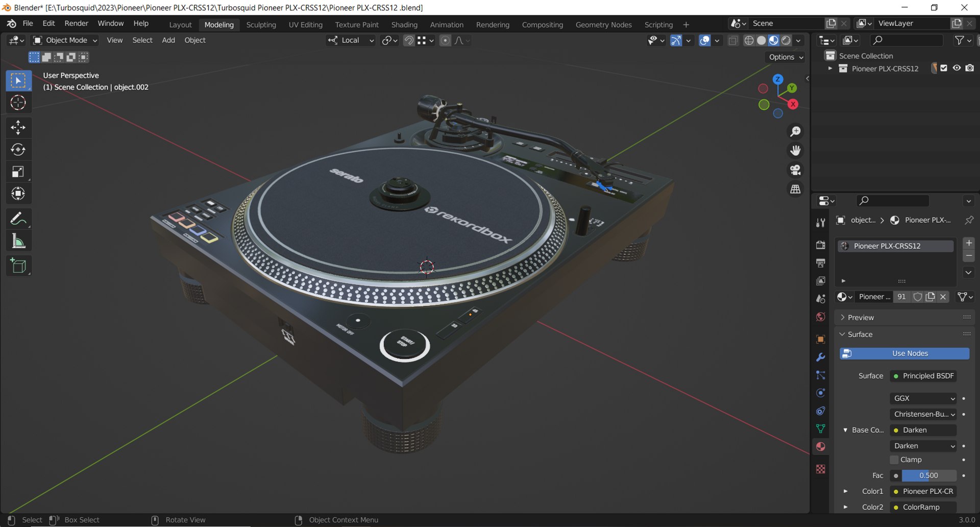Toggle X-ray view
This screenshot has height=527, width=980.
[733, 40]
